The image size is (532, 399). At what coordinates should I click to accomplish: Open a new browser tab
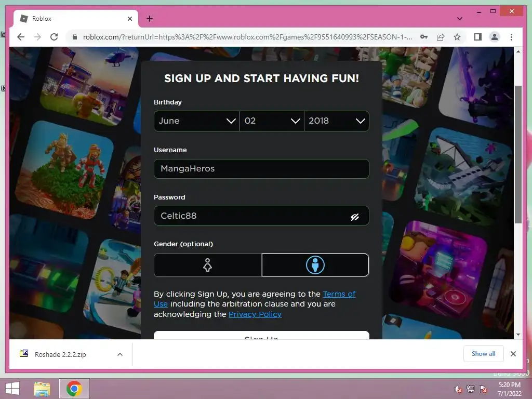pyautogui.click(x=150, y=19)
